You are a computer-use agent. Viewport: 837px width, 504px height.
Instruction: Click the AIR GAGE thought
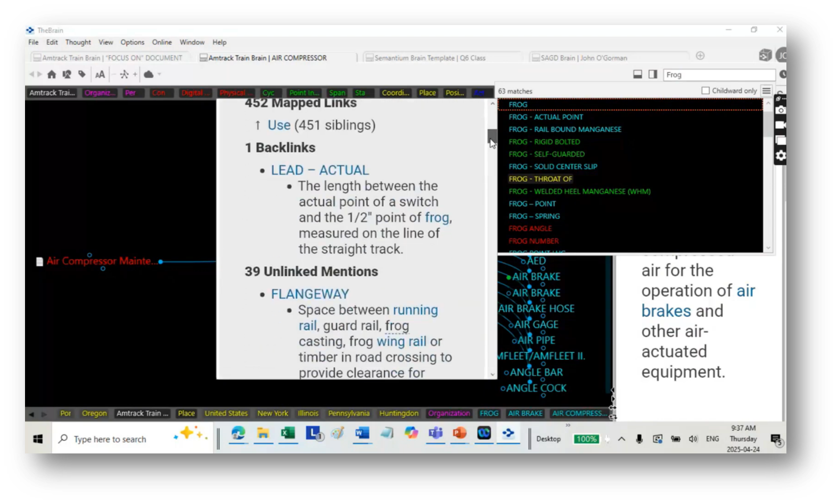[x=536, y=325]
